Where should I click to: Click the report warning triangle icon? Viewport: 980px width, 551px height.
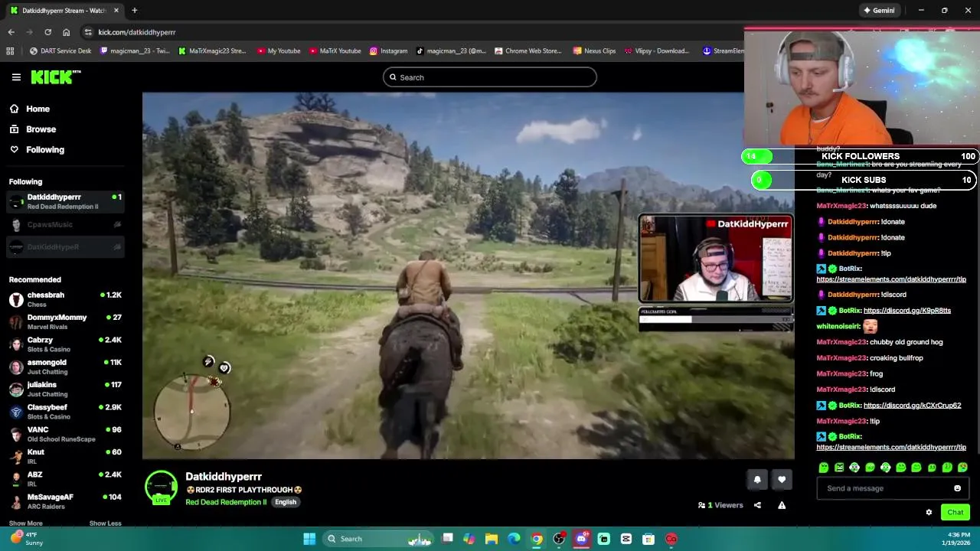point(782,505)
